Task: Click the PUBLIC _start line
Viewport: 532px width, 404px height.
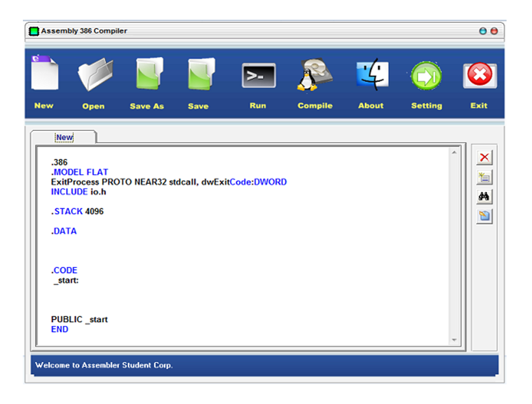Action: pos(79,320)
